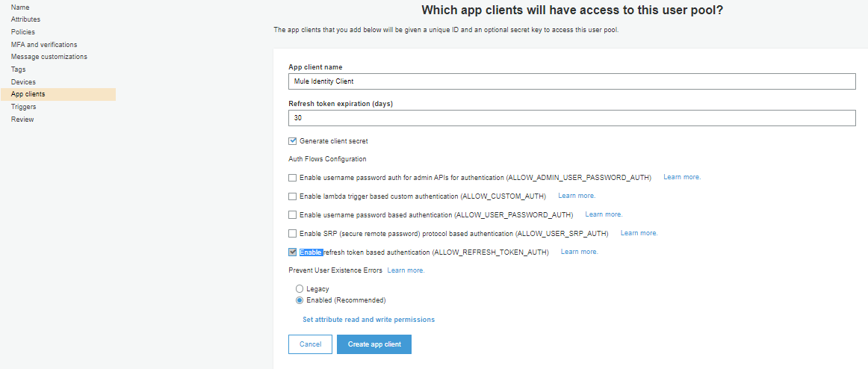
Task: Enable lambda trigger custom authentication checkbox
Action: pyautogui.click(x=293, y=196)
